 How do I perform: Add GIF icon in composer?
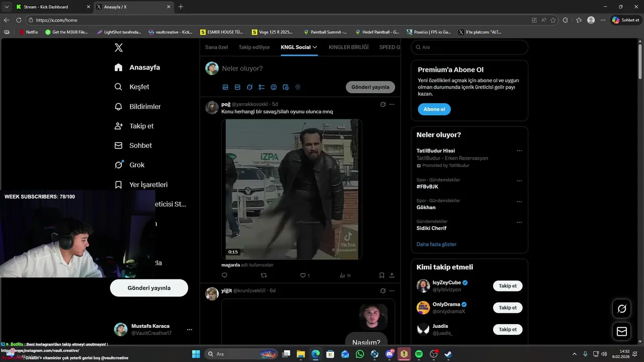point(237,87)
